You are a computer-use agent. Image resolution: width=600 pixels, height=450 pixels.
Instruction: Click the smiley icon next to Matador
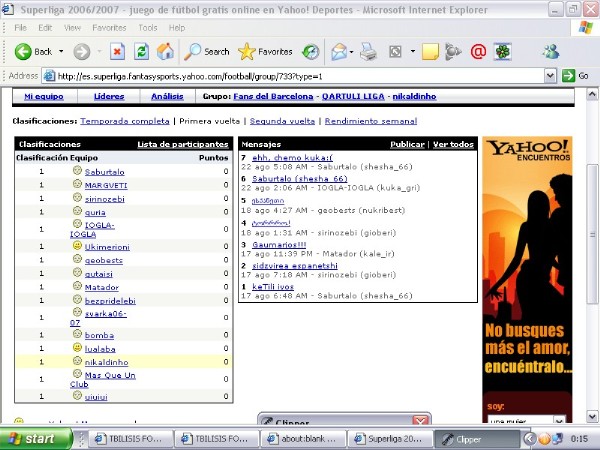(x=77, y=285)
